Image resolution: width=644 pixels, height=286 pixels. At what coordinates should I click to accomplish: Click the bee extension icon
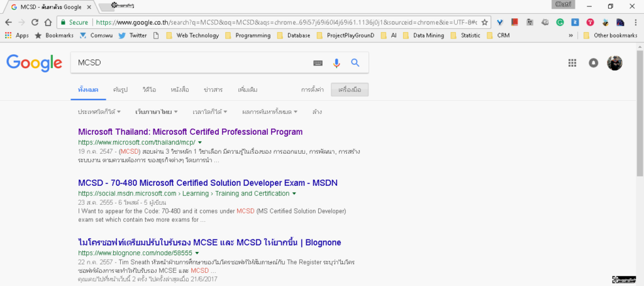(x=606, y=23)
